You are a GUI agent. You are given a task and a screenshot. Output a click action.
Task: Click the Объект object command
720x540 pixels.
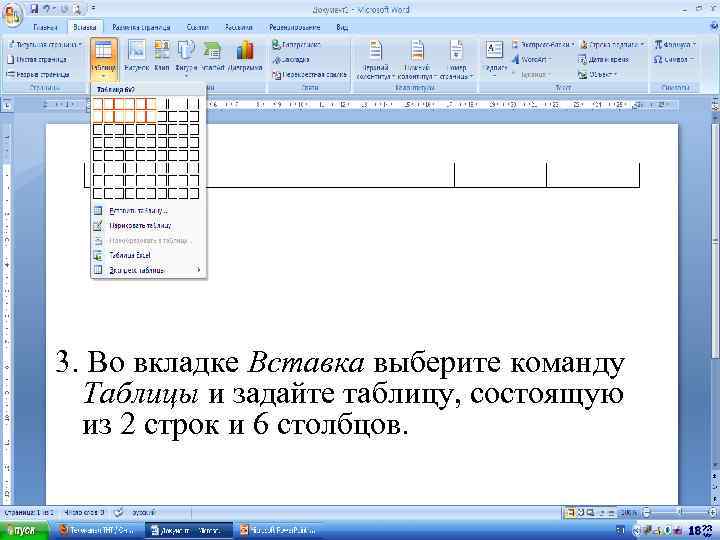point(597,74)
